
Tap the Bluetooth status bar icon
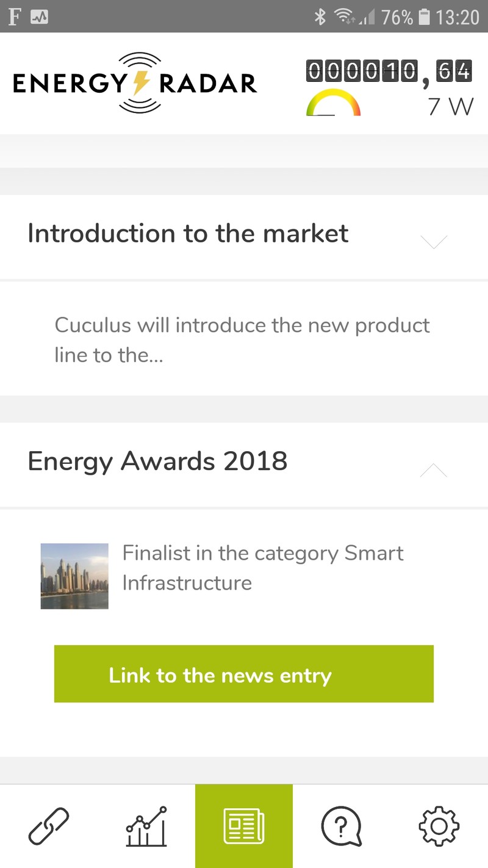320,16
